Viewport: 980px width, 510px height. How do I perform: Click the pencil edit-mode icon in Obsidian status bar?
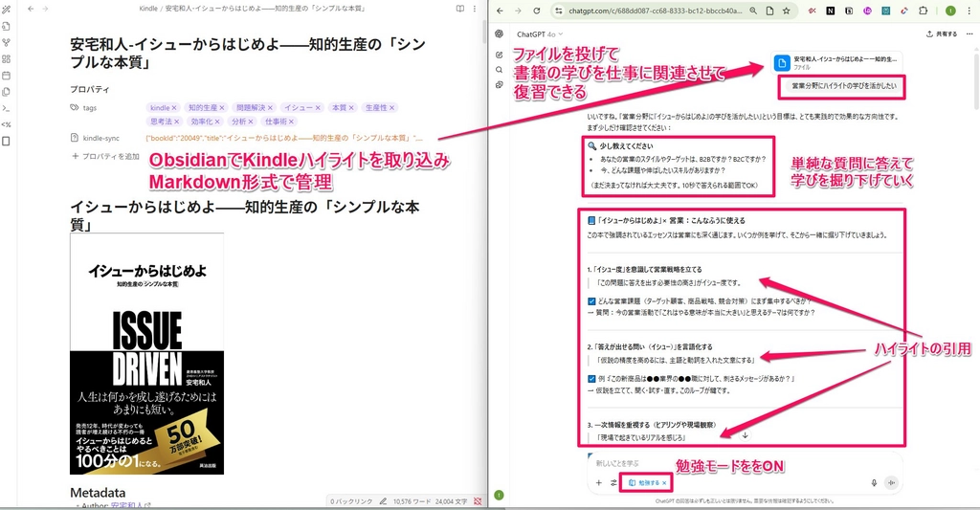tap(383, 501)
